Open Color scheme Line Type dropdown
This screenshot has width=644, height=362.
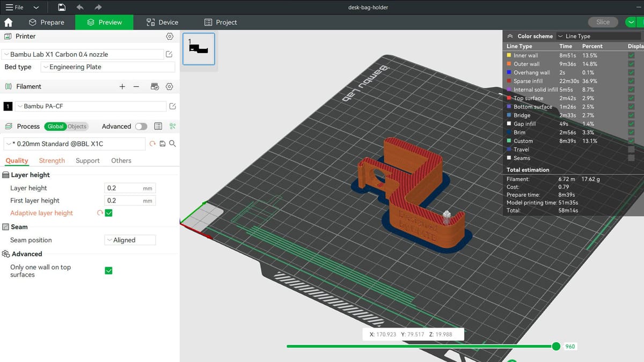(598, 36)
